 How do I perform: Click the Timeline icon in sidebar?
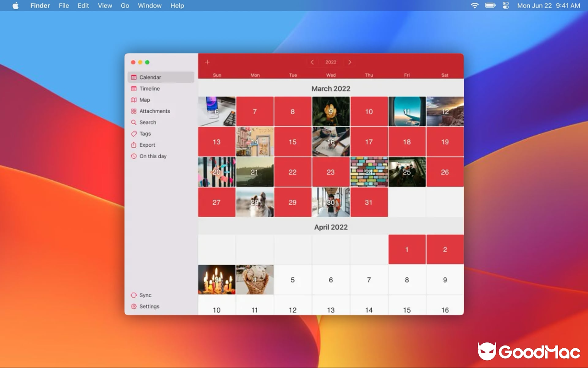(134, 88)
